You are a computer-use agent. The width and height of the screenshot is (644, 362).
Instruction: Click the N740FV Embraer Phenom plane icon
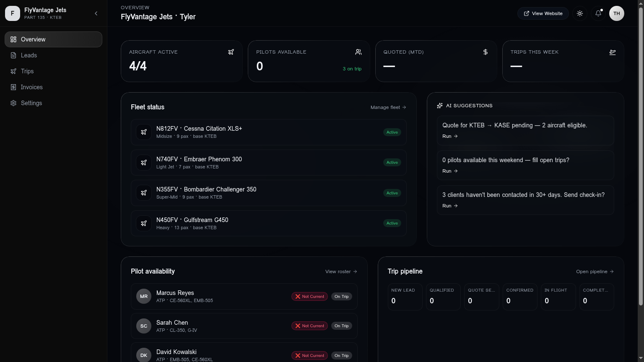(x=144, y=163)
